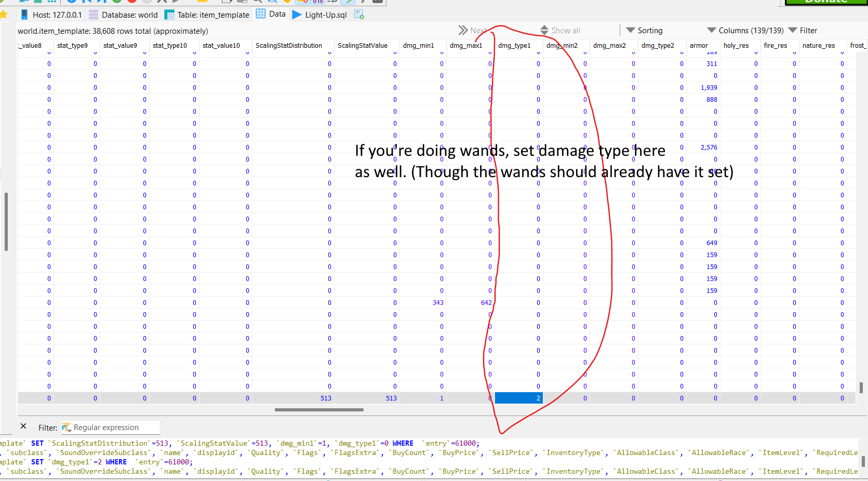This screenshot has height=481, width=868.
Task: Select the dmg_min1 cell showing 1
Action: (x=423, y=398)
